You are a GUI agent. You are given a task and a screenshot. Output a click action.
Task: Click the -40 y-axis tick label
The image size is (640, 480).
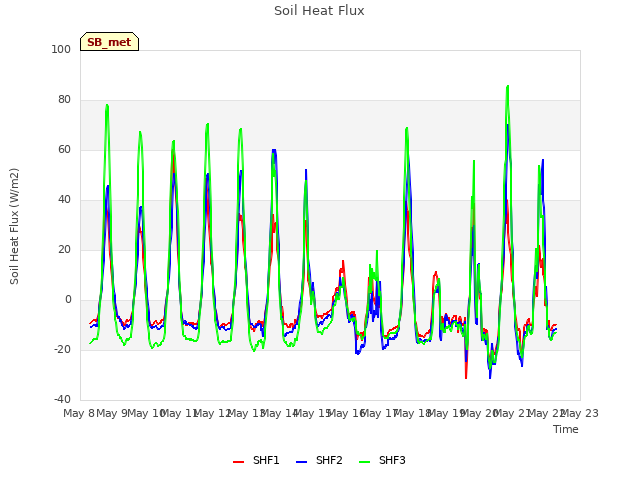click(62, 399)
